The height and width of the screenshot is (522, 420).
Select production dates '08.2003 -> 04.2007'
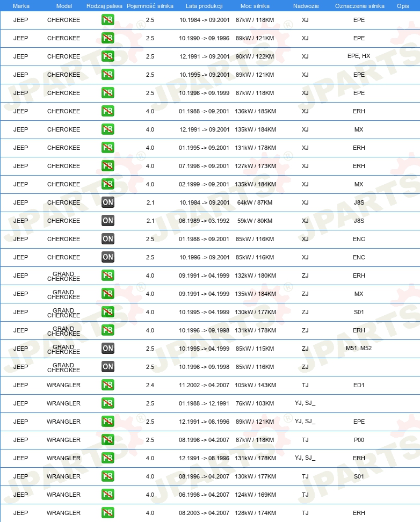(204, 513)
